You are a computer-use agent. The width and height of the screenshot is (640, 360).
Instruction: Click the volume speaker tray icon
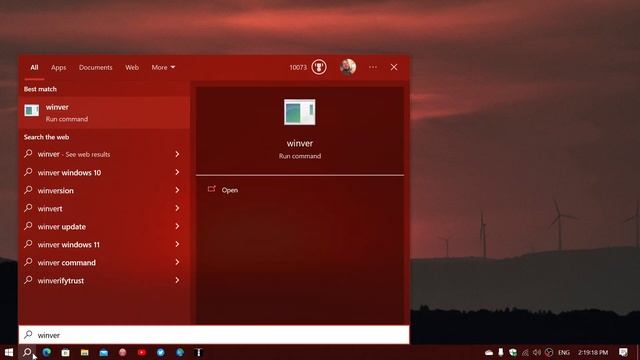pos(537,352)
